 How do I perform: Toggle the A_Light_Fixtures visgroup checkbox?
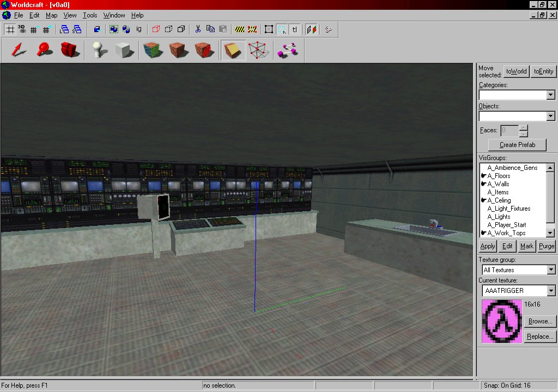point(484,209)
